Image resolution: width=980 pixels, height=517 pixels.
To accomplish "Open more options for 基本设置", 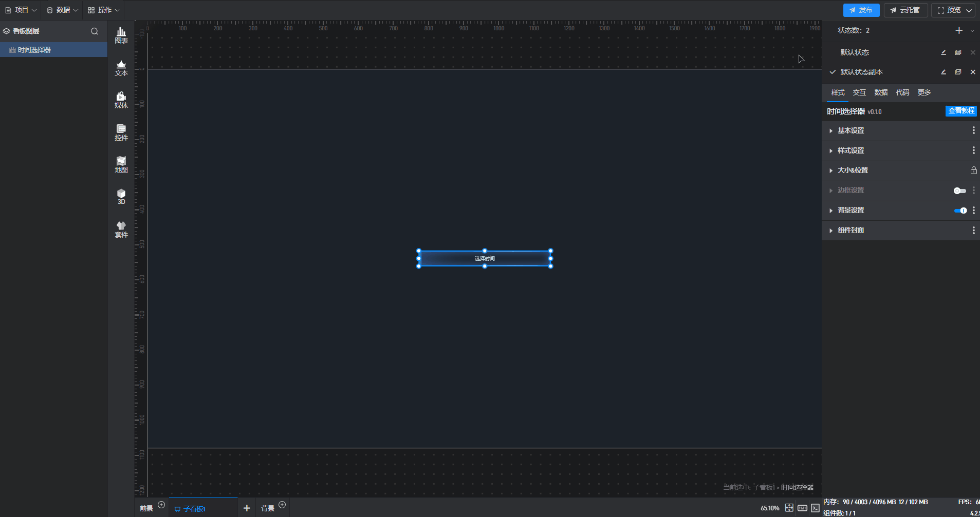I will tap(973, 130).
